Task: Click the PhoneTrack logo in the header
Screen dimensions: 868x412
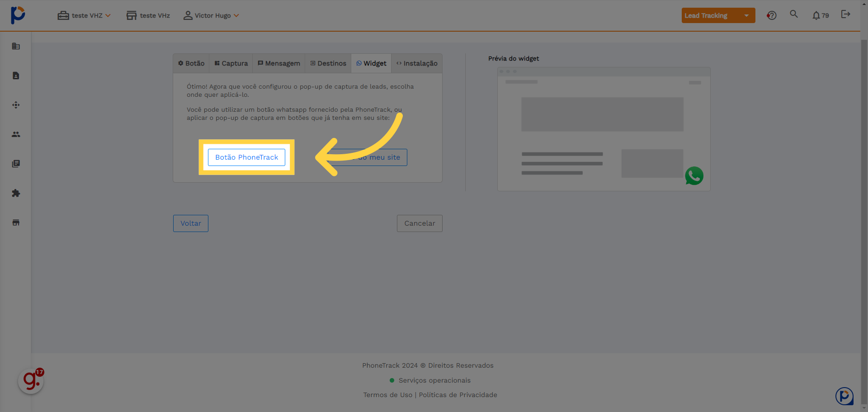Action: 18,15
